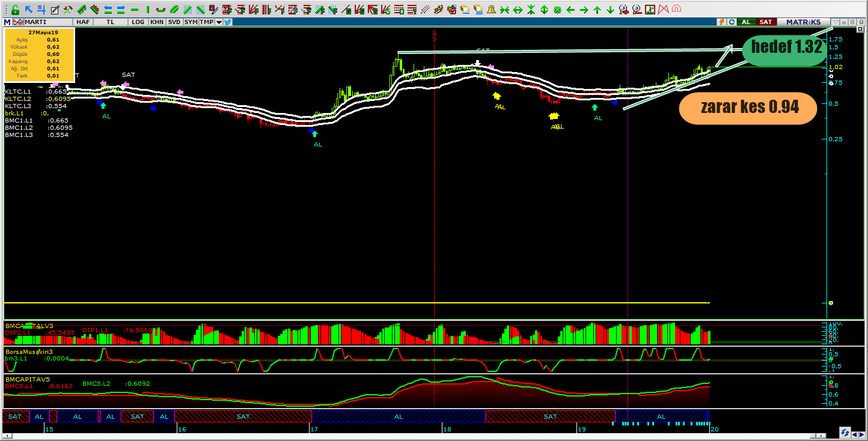This screenshot has width=868, height=441.
Task: Toggle the KHN button in chart header
Action: (x=157, y=22)
